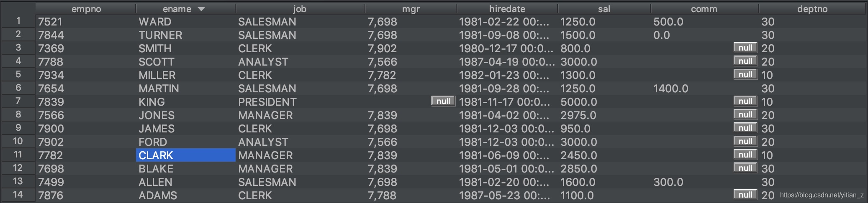The height and width of the screenshot is (203, 868).
Task: Select the job column header
Action: point(300,9)
